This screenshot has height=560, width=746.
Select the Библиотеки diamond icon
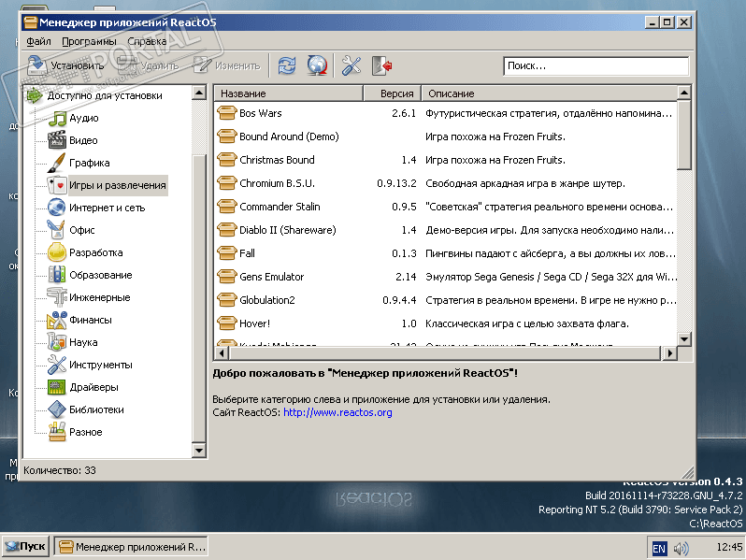[x=57, y=409]
